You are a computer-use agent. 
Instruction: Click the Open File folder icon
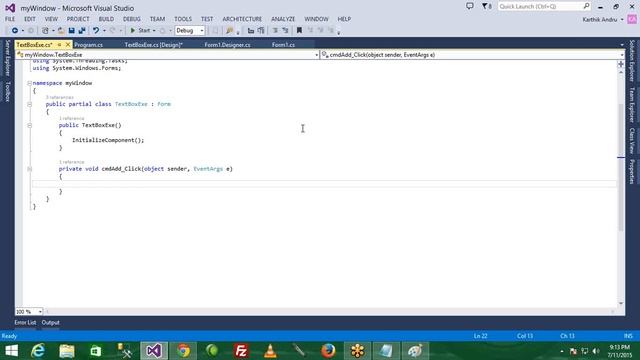click(x=61, y=31)
